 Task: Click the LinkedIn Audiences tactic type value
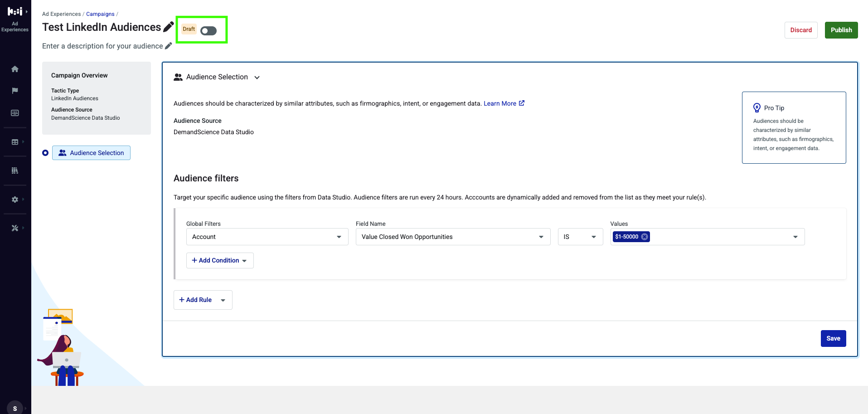[75, 98]
